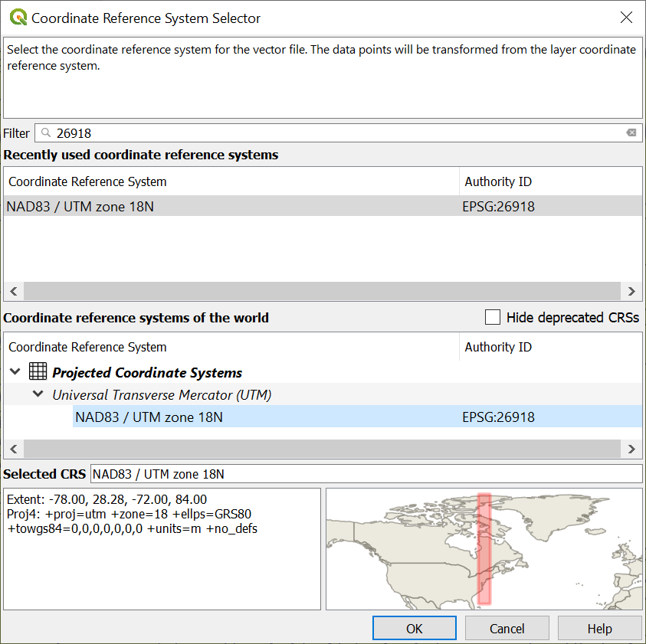Click the magnifier icon in the Filter box
Image resolution: width=646 pixels, height=644 pixels.
tap(46, 132)
